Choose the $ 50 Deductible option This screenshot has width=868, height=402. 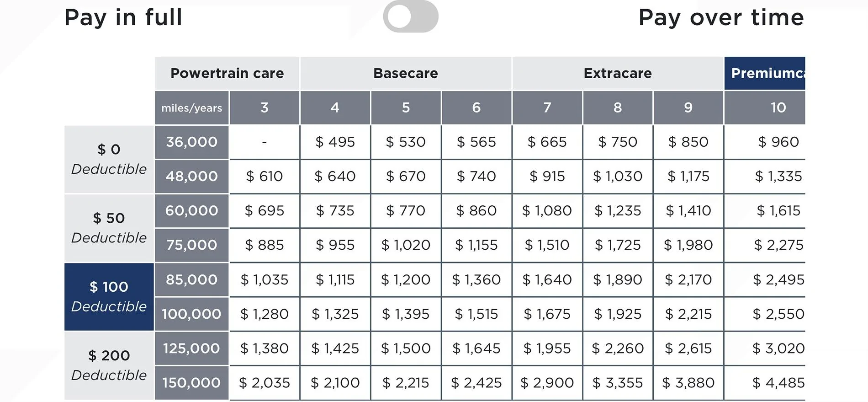click(x=109, y=228)
